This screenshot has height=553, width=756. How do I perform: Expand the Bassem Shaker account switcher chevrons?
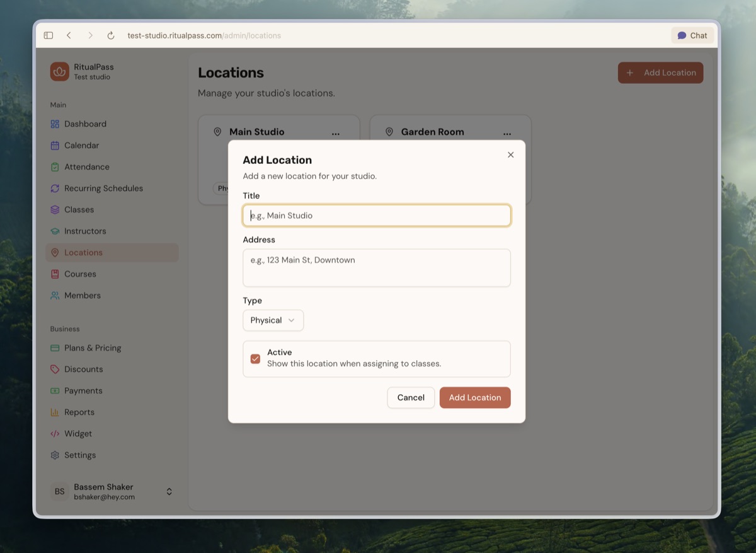click(169, 492)
